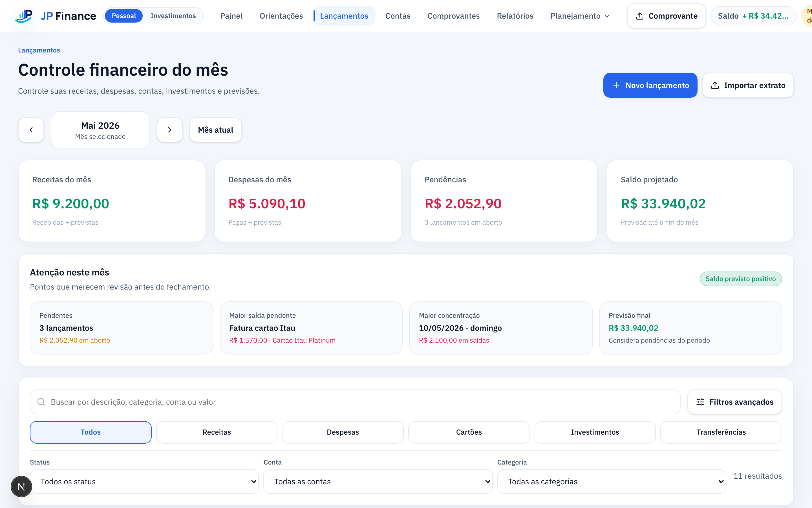Viewport: 812px width, 508px height.
Task: Open Contas in navigation
Action: click(x=398, y=16)
